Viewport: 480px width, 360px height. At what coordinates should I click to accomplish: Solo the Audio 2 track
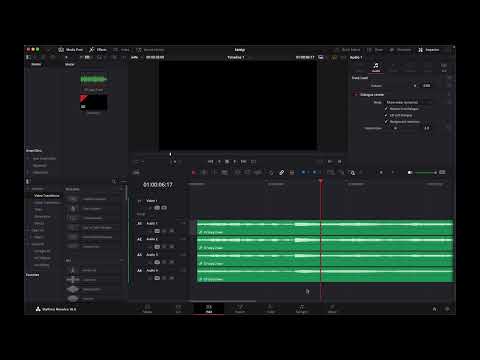164,247
